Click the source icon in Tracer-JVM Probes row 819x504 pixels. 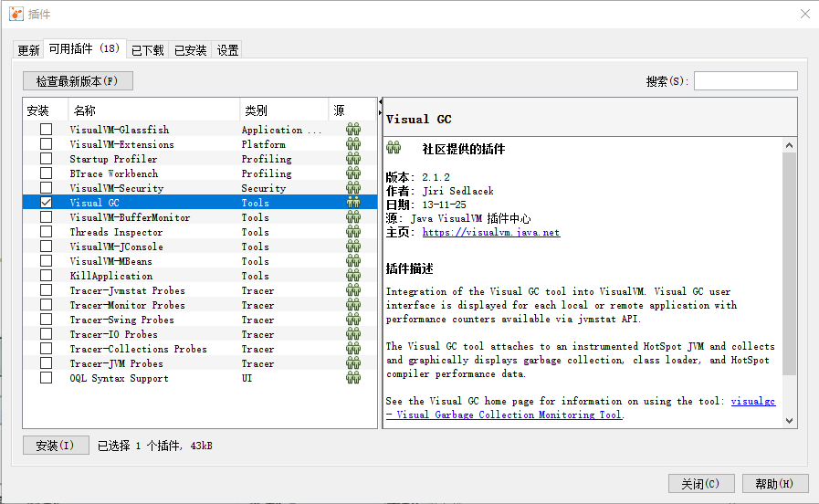pos(353,363)
